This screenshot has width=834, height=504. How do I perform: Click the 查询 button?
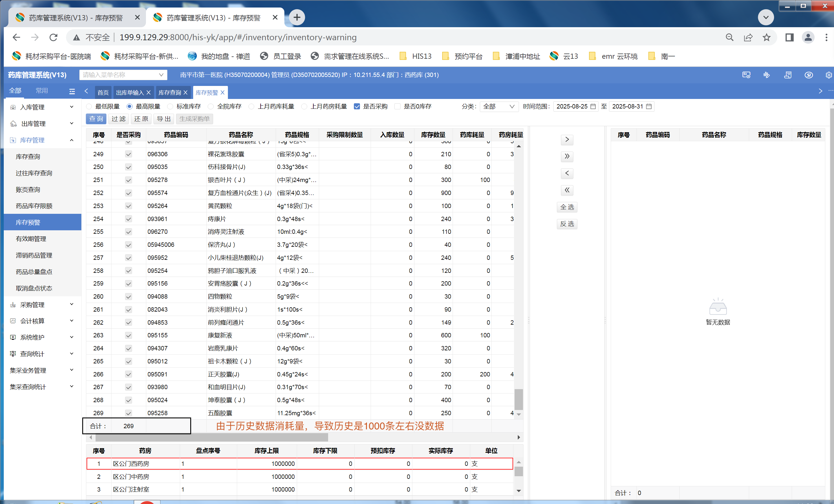[96, 119]
